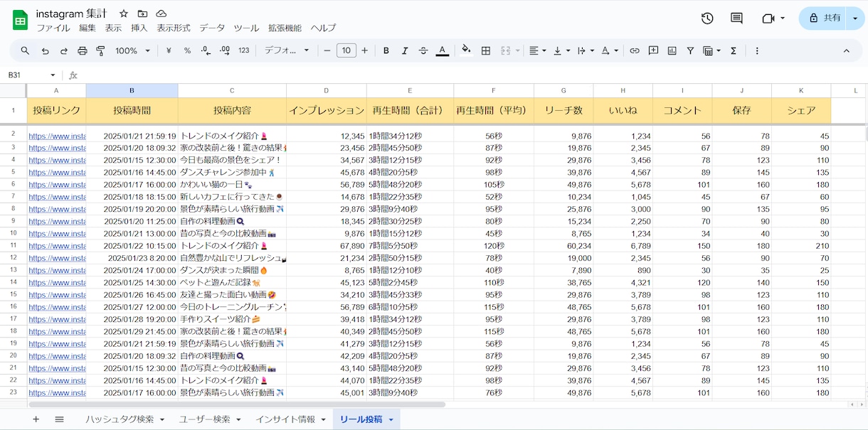This screenshot has height=430, width=868.
Task: Open the 100% zoom dropdown
Action: 132,50
